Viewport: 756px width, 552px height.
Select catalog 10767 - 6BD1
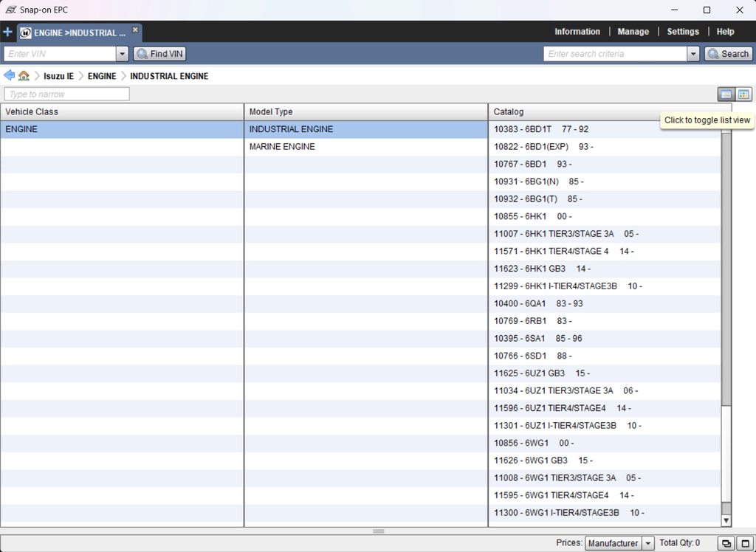click(605, 164)
